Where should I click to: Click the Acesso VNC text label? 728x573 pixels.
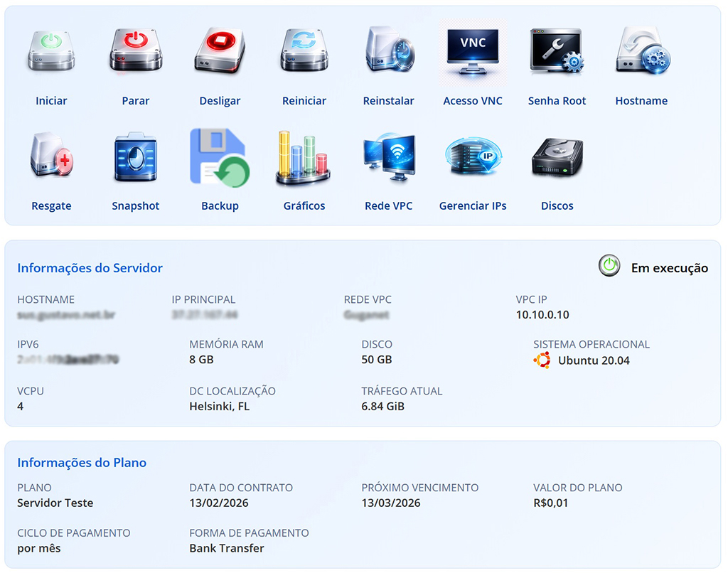tap(473, 101)
